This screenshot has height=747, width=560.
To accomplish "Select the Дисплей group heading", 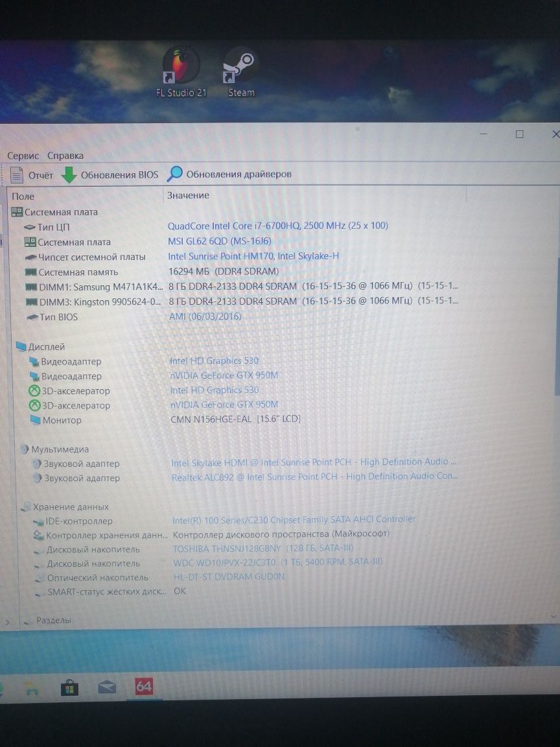I will pos(40,346).
